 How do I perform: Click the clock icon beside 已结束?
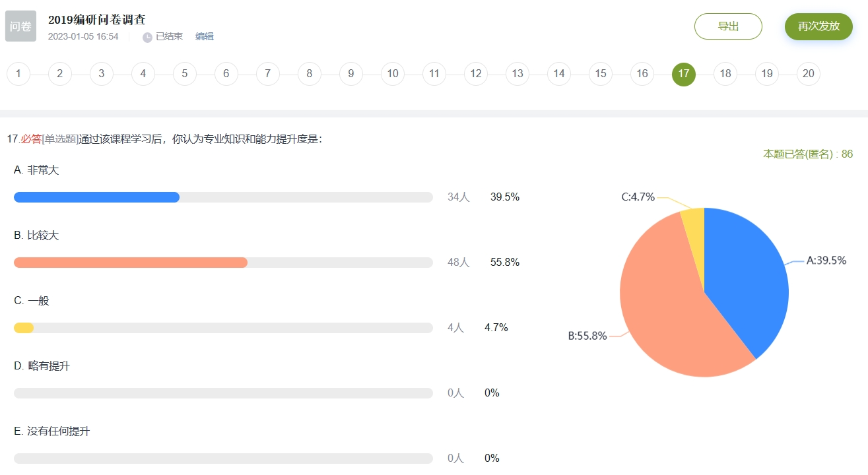point(147,37)
